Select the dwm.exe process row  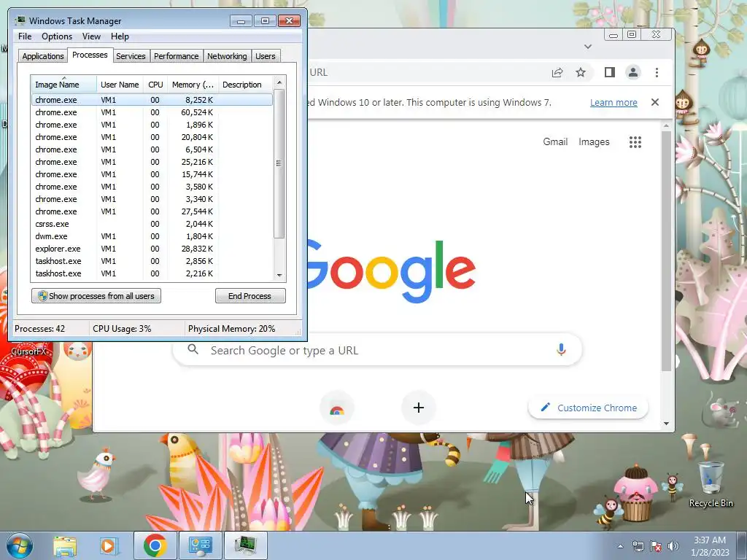tap(152, 236)
